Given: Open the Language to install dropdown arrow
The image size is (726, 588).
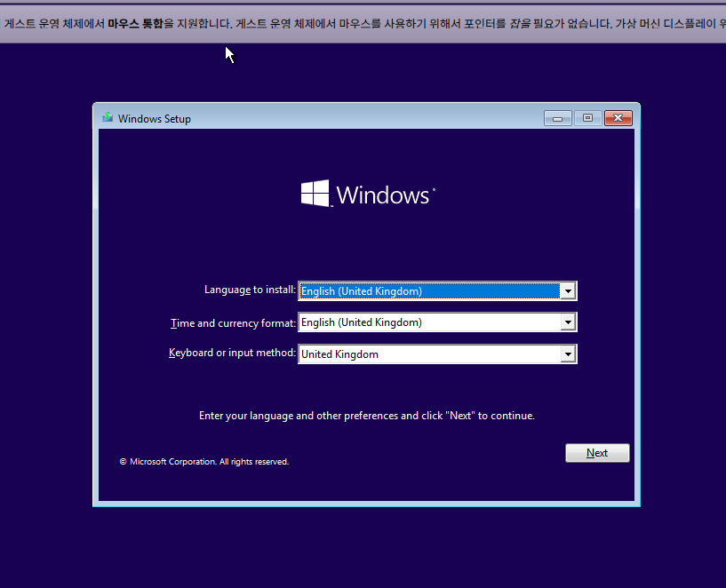Looking at the screenshot, I should coord(568,291).
